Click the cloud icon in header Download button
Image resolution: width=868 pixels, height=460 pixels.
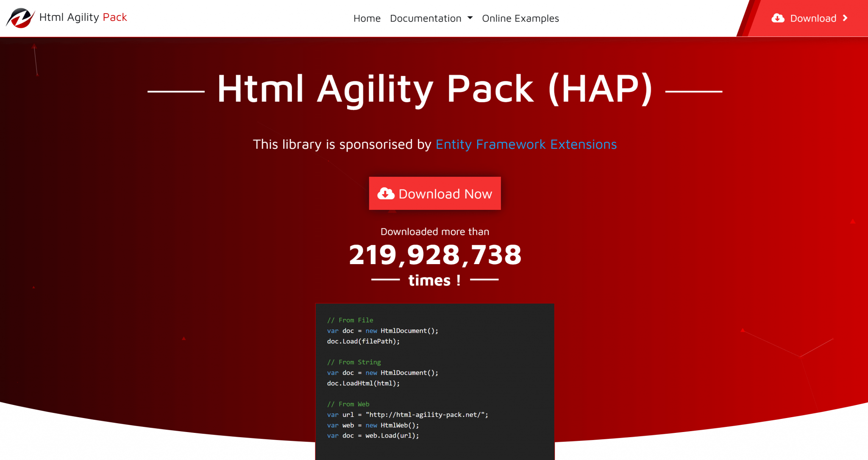tap(779, 18)
